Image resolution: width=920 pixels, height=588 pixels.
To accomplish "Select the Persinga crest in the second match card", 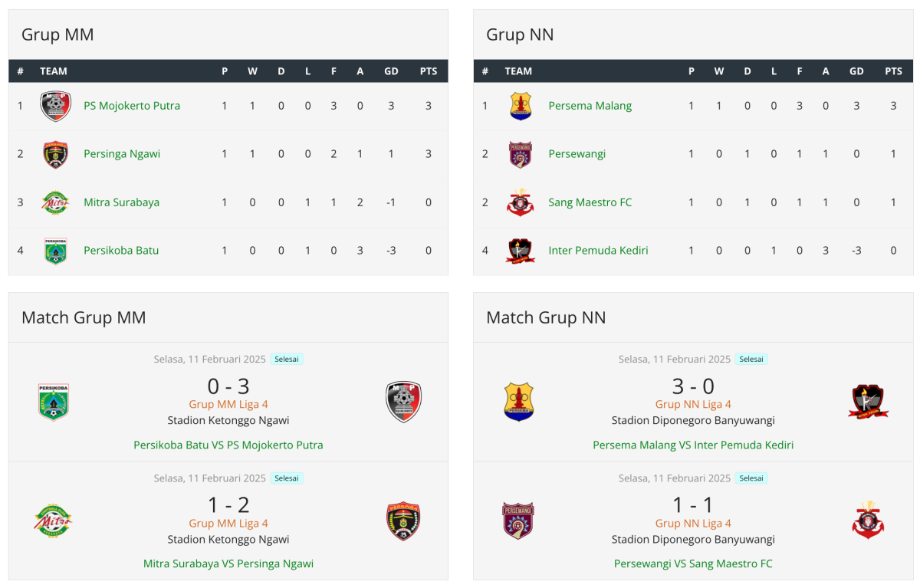I will [402, 521].
